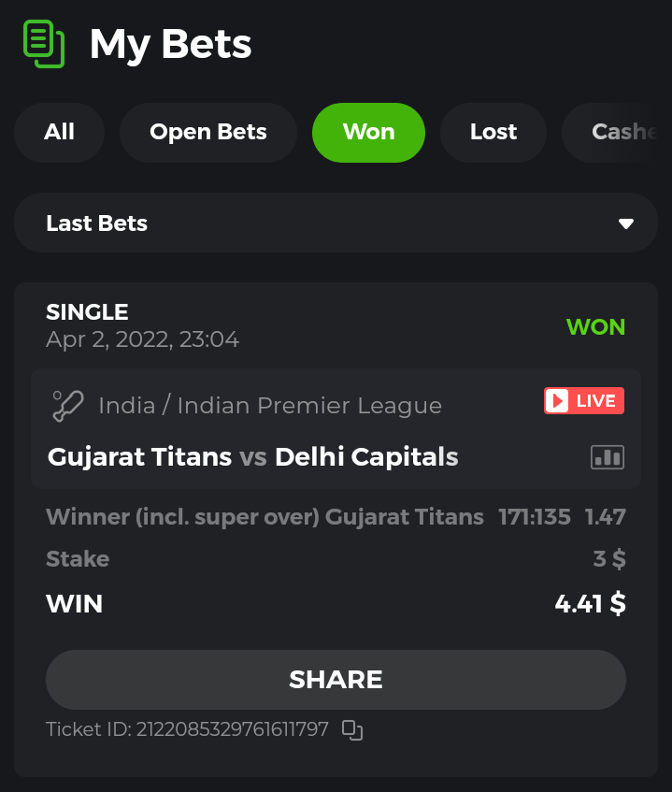Click the WIN amount 4.41 $
The image size is (672, 792).
[590, 604]
